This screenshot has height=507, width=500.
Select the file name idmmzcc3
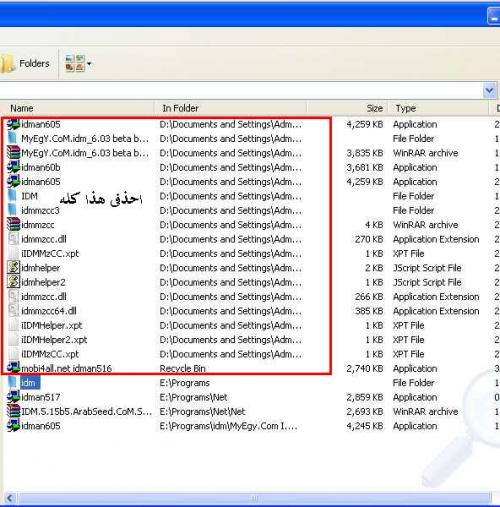[x=40, y=210]
